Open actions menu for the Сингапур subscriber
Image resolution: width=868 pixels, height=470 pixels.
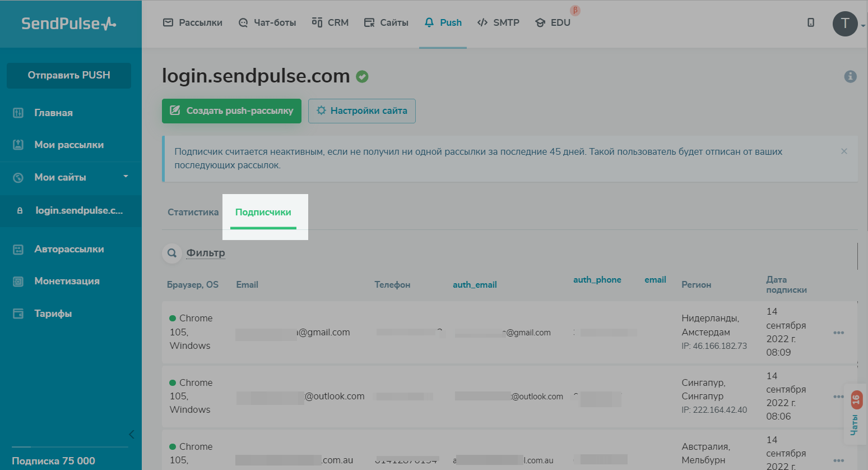coord(838,397)
